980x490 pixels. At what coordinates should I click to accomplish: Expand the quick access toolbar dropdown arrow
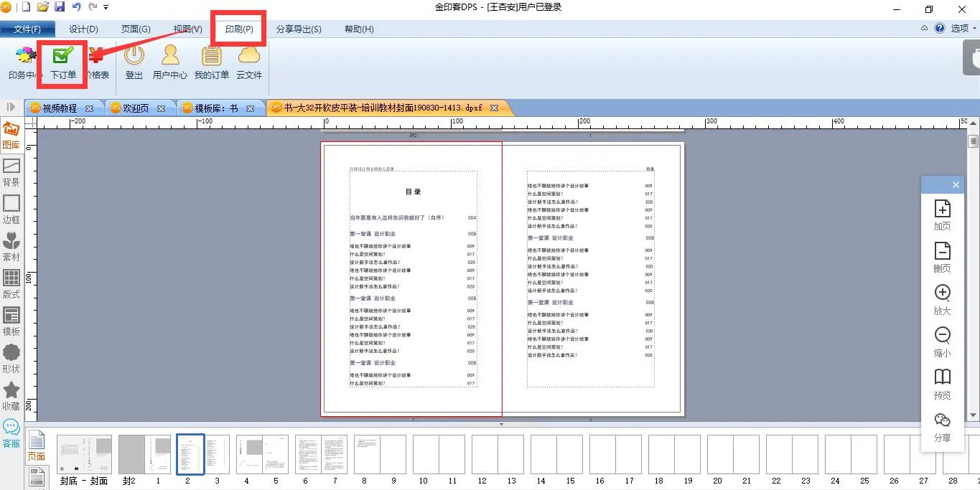(106, 7)
